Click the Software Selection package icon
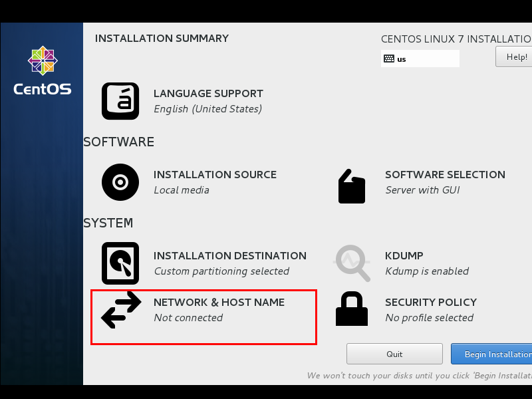Image resolution: width=532 pixels, height=399 pixels. [352, 186]
